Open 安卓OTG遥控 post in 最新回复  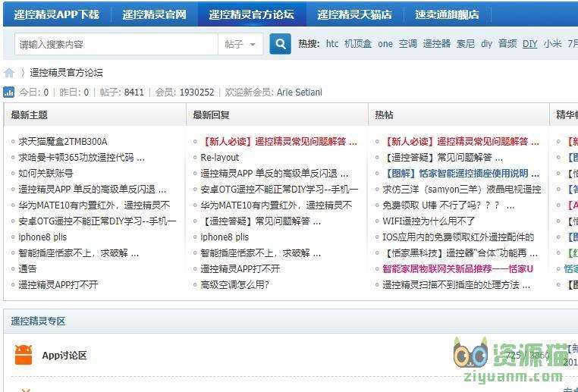[x=279, y=189]
